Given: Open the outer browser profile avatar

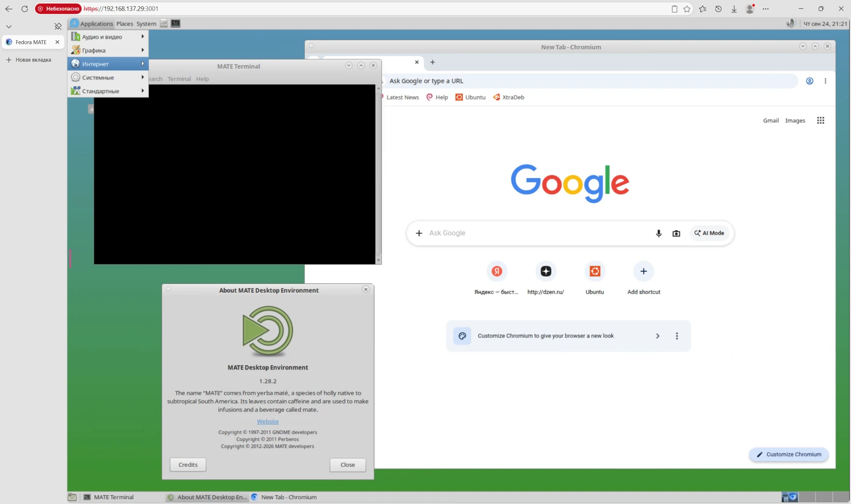Looking at the screenshot, I should 750,8.
